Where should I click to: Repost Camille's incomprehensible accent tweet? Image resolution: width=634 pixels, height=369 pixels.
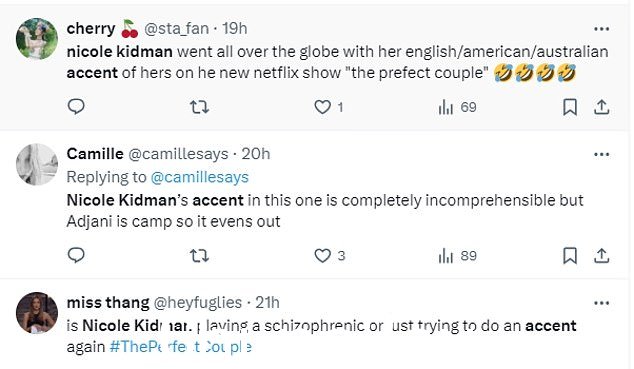point(199,255)
